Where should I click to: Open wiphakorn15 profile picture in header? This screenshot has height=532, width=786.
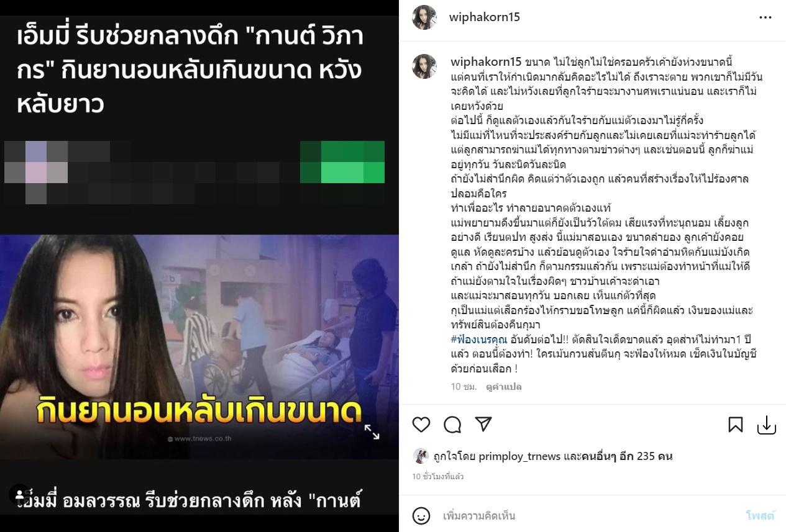click(x=424, y=17)
